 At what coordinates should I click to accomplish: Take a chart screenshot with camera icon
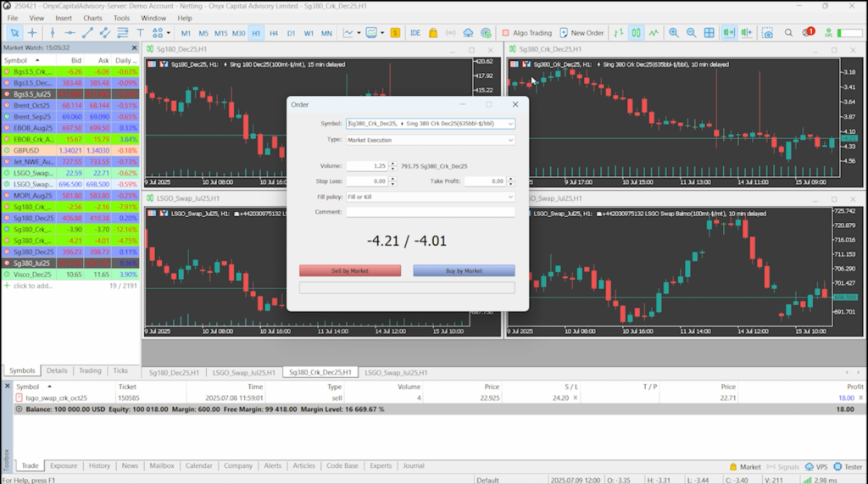tap(767, 33)
